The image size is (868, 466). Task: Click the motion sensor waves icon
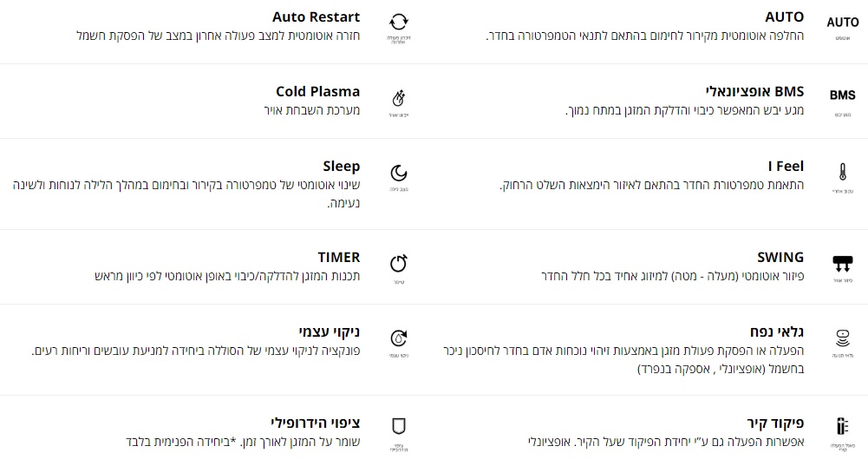click(x=842, y=337)
